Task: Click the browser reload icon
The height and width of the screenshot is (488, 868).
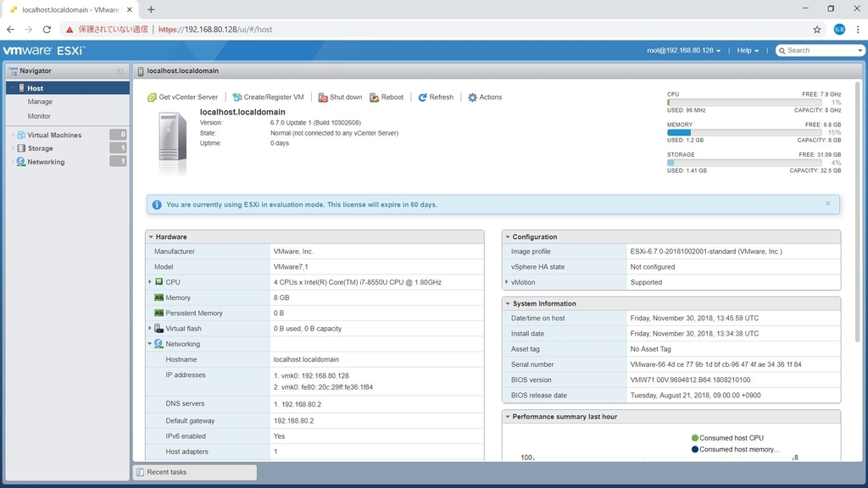Action: pos(47,30)
